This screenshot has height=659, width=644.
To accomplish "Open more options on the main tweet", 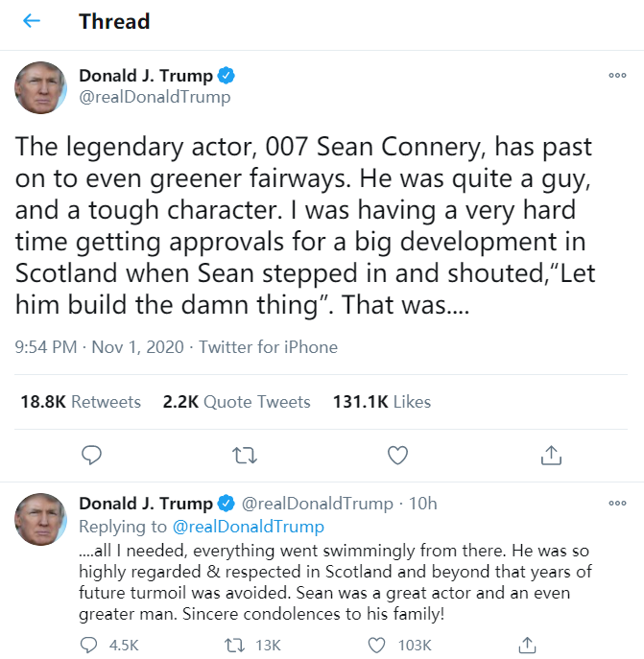I will tap(617, 76).
